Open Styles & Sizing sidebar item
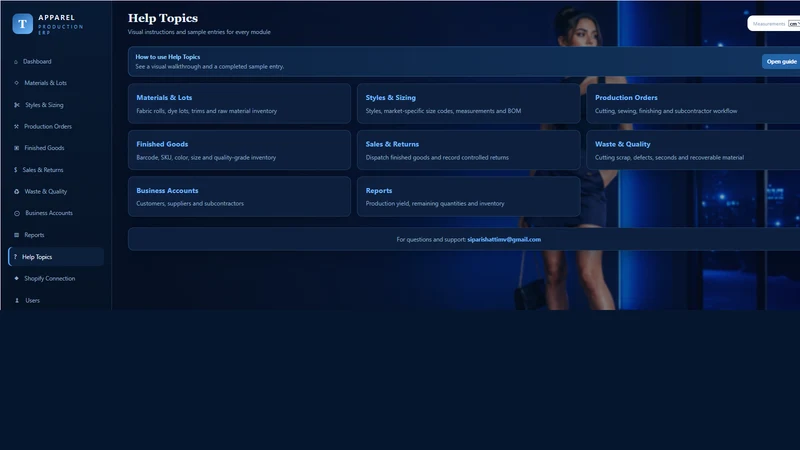 click(x=56, y=105)
